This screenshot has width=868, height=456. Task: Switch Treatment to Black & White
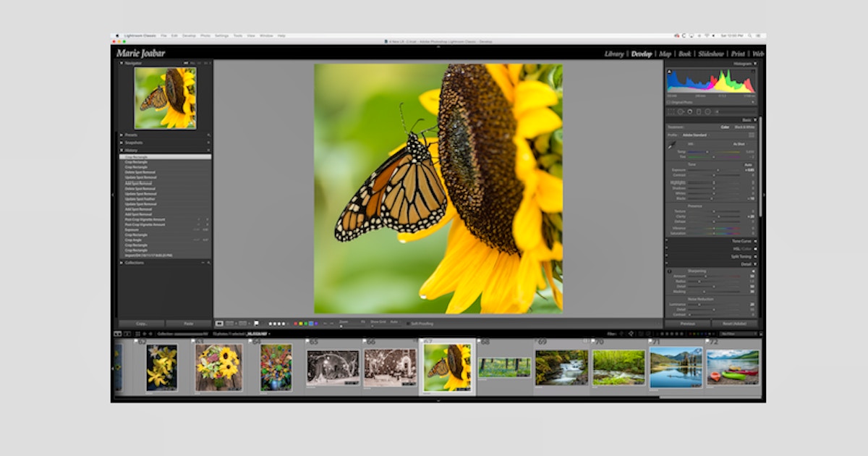(x=745, y=127)
